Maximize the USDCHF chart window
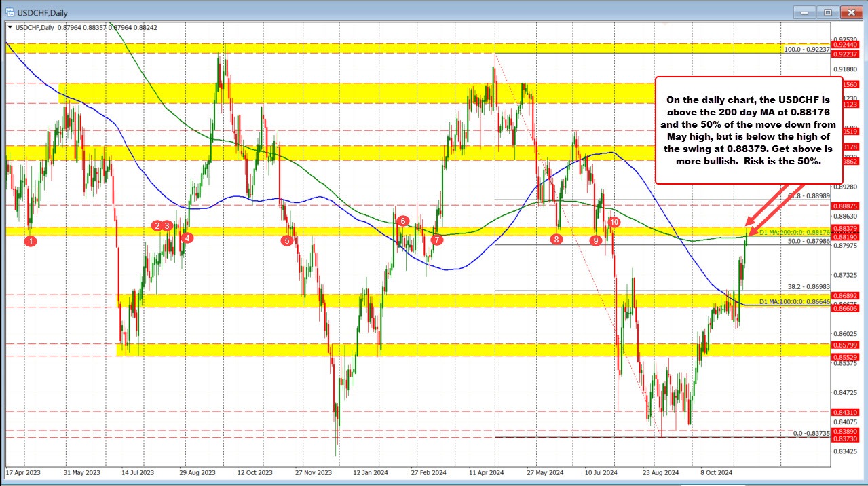Viewport: 868px width, 486px height. point(827,12)
